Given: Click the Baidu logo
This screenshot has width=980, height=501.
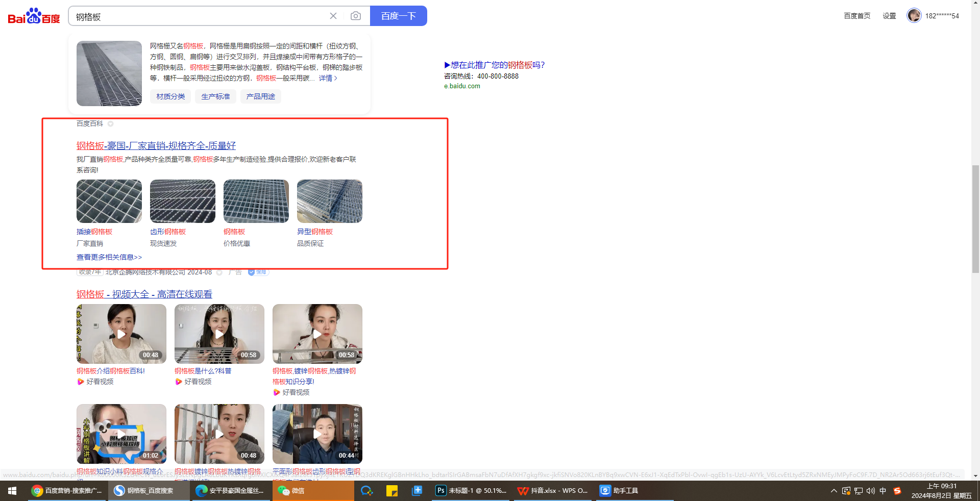Looking at the screenshot, I should (x=34, y=16).
